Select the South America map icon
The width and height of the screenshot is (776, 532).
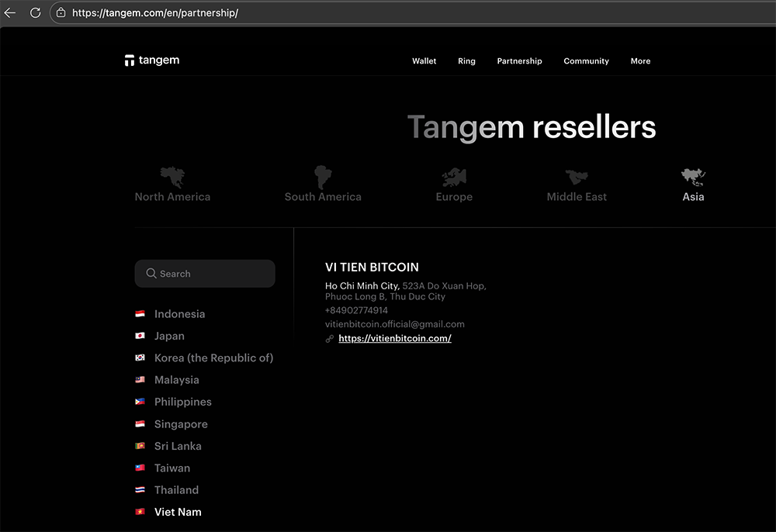[322, 177]
